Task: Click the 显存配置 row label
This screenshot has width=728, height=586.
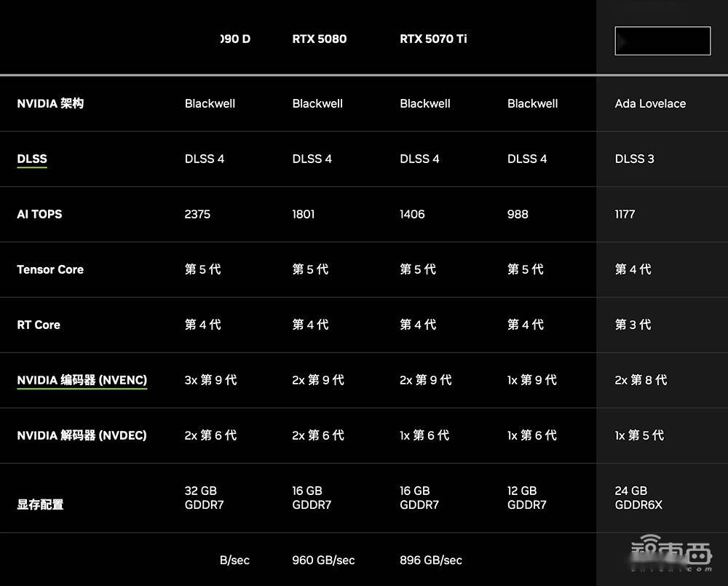Action: point(40,504)
